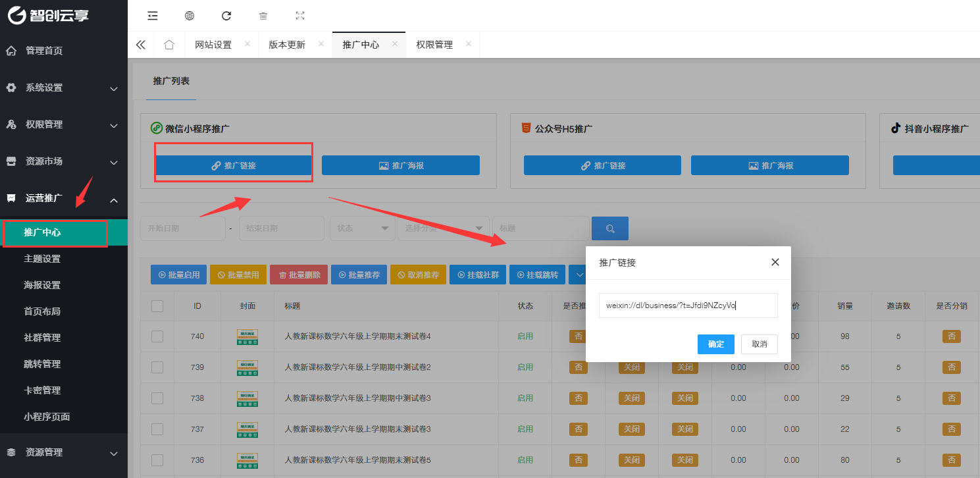The height and width of the screenshot is (478, 980).
Task: Open the 状态 dropdown filter
Action: pyautogui.click(x=362, y=228)
